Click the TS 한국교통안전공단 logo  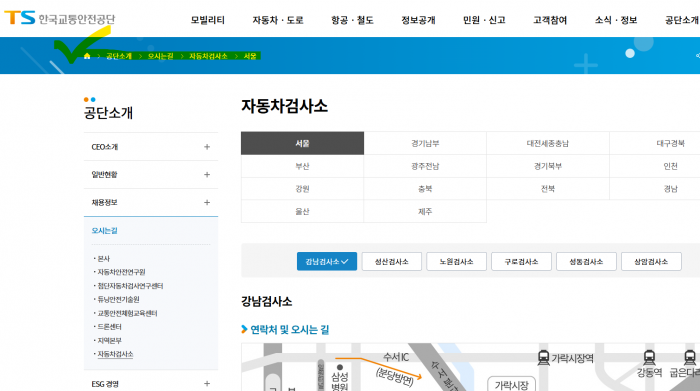60,18
